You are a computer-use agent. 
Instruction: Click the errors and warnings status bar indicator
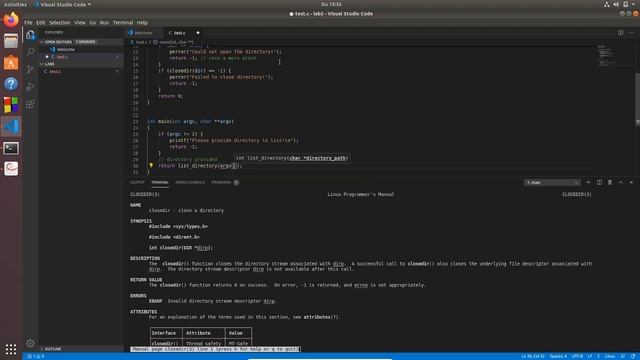click(x=36, y=356)
